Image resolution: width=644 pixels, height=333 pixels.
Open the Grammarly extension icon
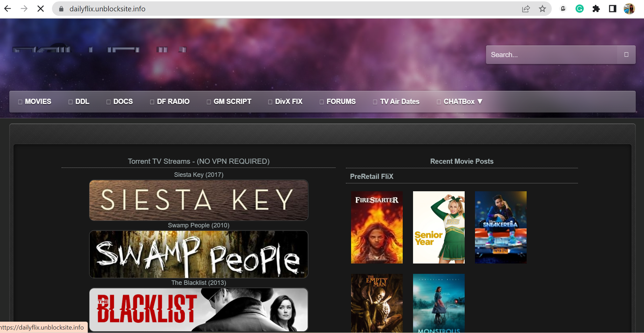580,9
